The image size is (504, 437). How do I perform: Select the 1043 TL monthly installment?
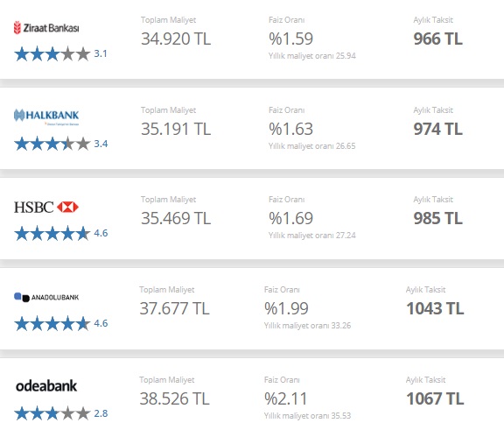coord(435,308)
